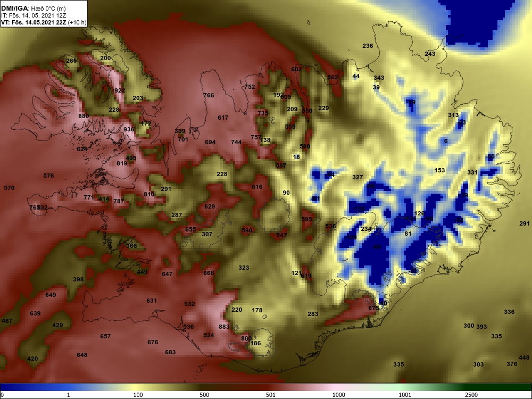Click the map value "376"
This screenshot has width=532, height=399.
(512, 364)
